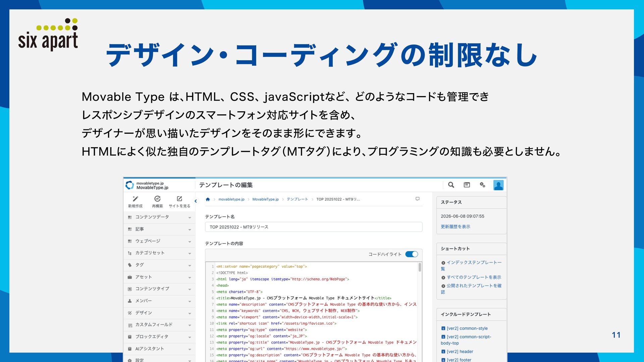Click the サイトを見る view site icon
Screen dimensions: 644x362
tap(179, 199)
